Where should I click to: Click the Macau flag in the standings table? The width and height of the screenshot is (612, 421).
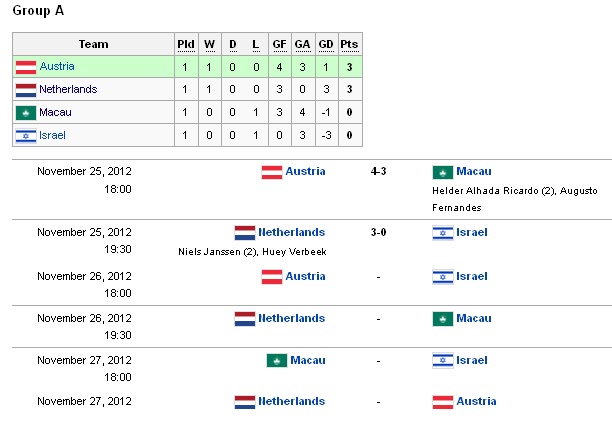26,112
